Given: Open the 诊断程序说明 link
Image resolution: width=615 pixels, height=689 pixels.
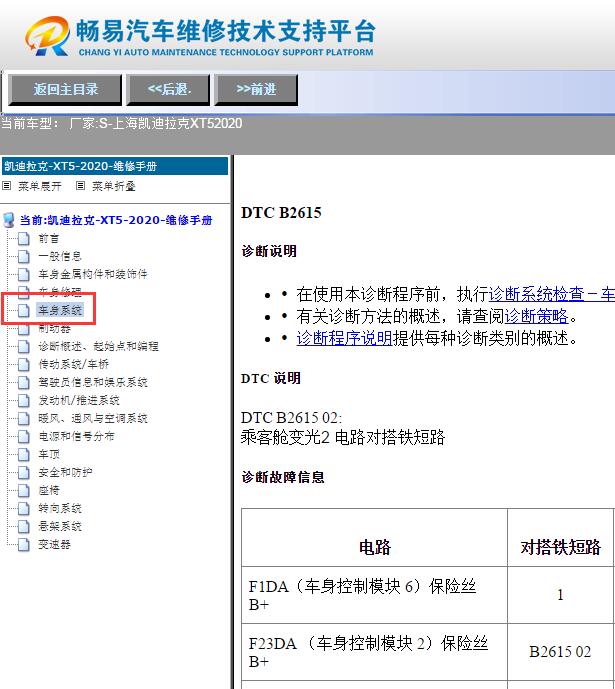Looking at the screenshot, I should pyautogui.click(x=344, y=338).
